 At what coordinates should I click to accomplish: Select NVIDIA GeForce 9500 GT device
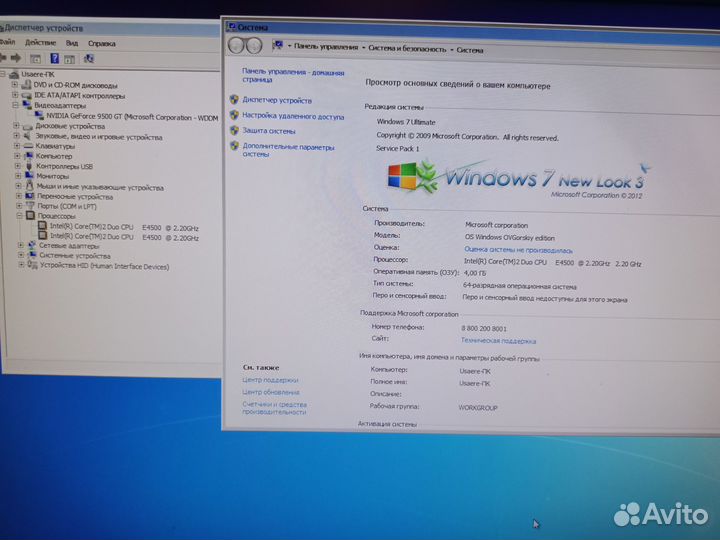pyautogui.click(x=132, y=117)
